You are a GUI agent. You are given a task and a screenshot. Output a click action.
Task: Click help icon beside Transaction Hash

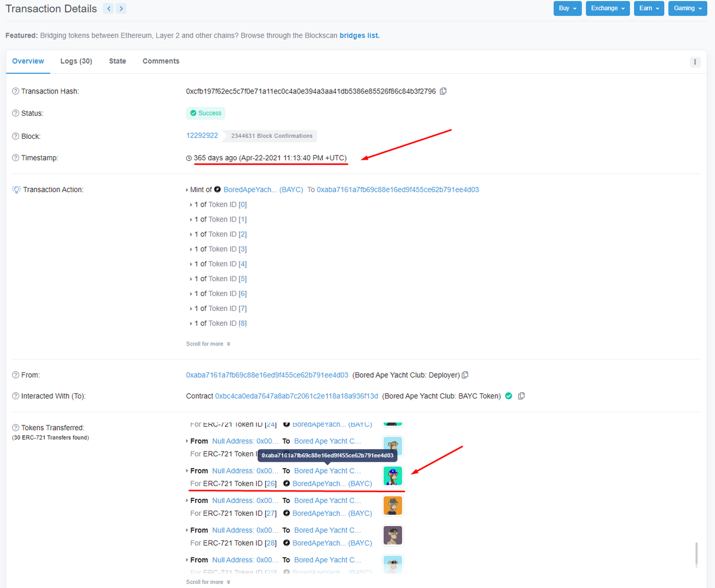pyautogui.click(x=15, y=91)
